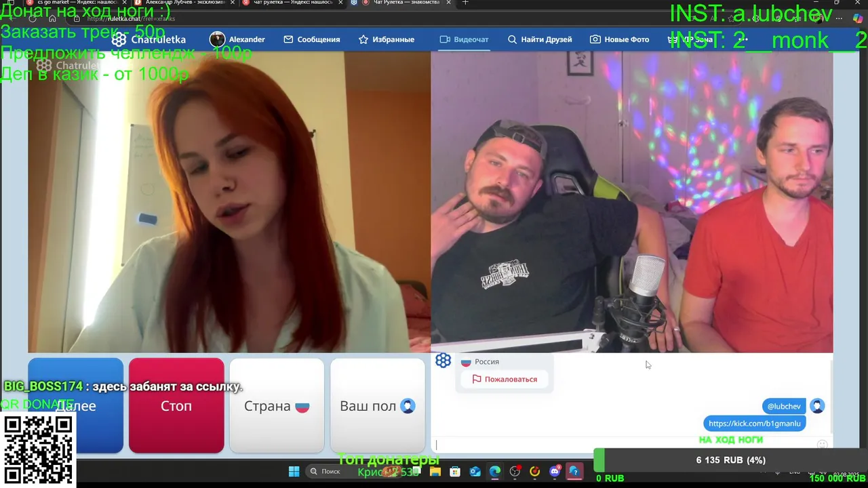Close the 'cs go market' browser tab

point(124,3)
